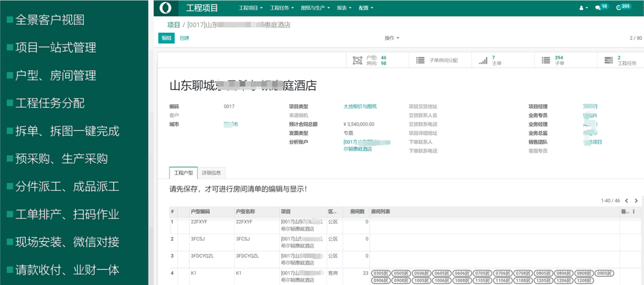Click room count 23 in row 4
Viewport: 644px width, 285px height.
point(365,273)
